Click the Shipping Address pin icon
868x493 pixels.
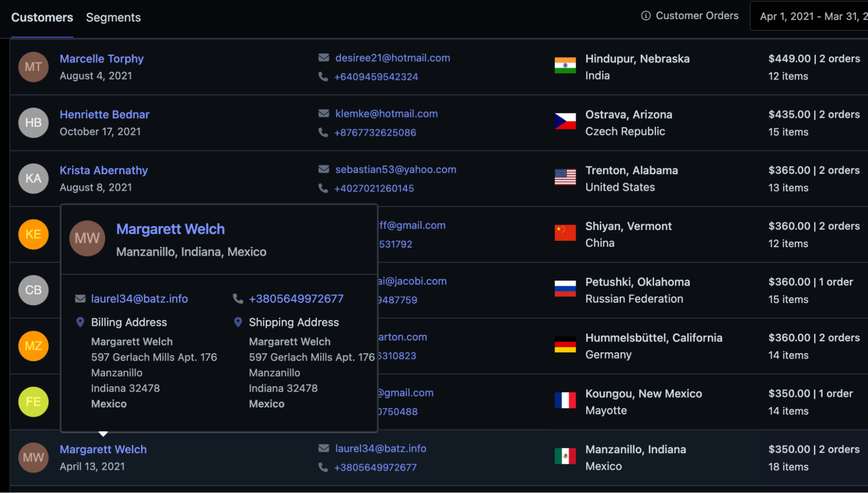pyautogui.click(x=238, y=322)
